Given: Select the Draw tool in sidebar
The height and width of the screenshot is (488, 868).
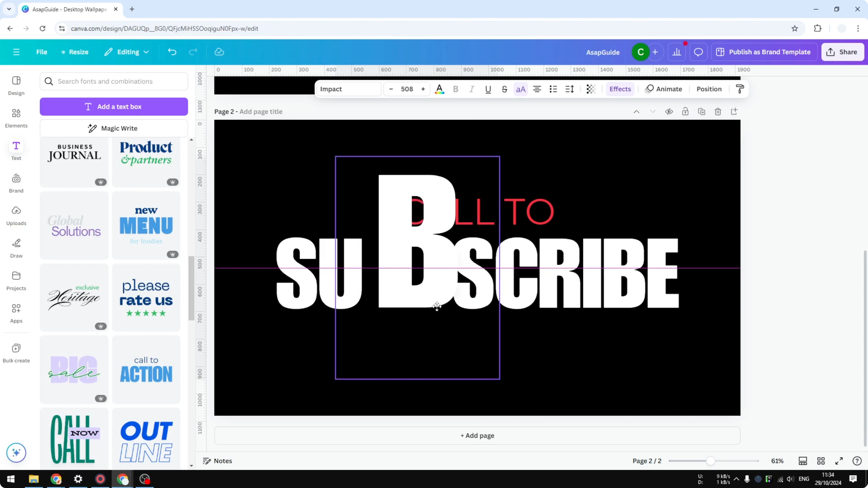Looking at the screenshot, I should click(x=16, y=248).
